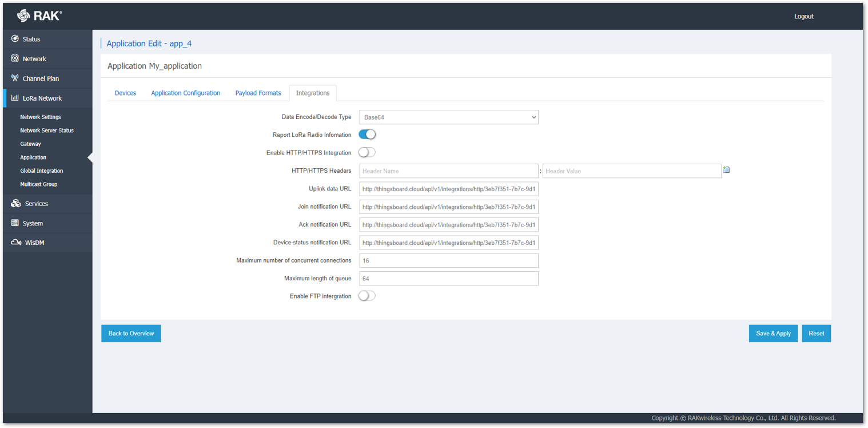
Task: Click the Uplink data URL input field
Action: pos(448,189)
